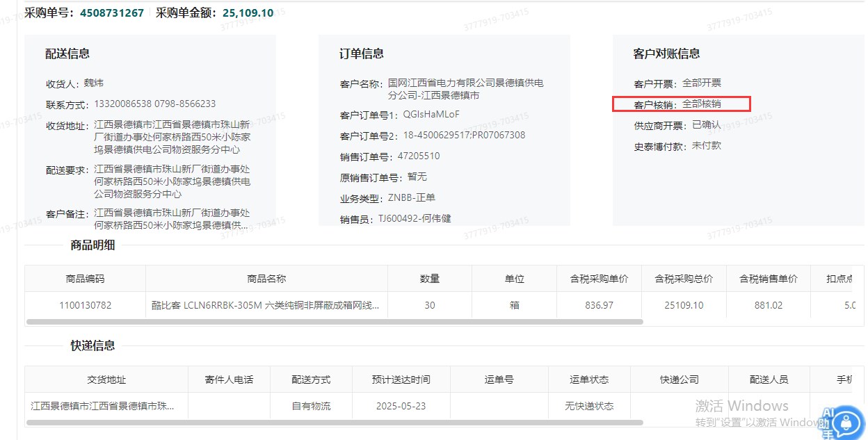Click the customer order number QGIsHaMLoF
The height and width of the screenshot is (440, 868).
pyautogui.click(x=431, y=115)
